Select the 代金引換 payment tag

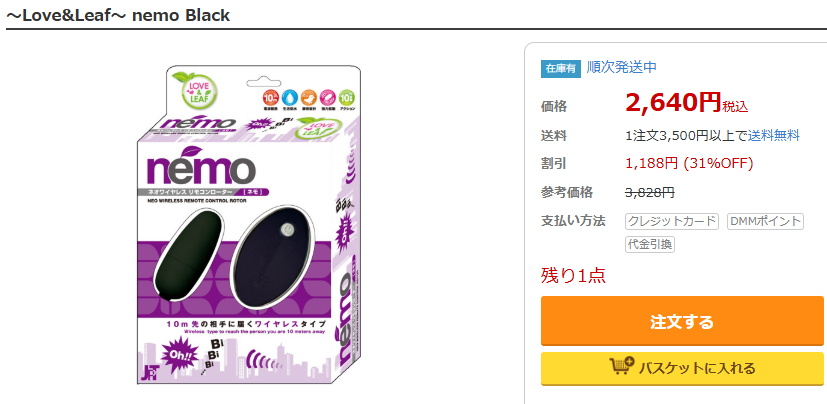coord(650,243)
